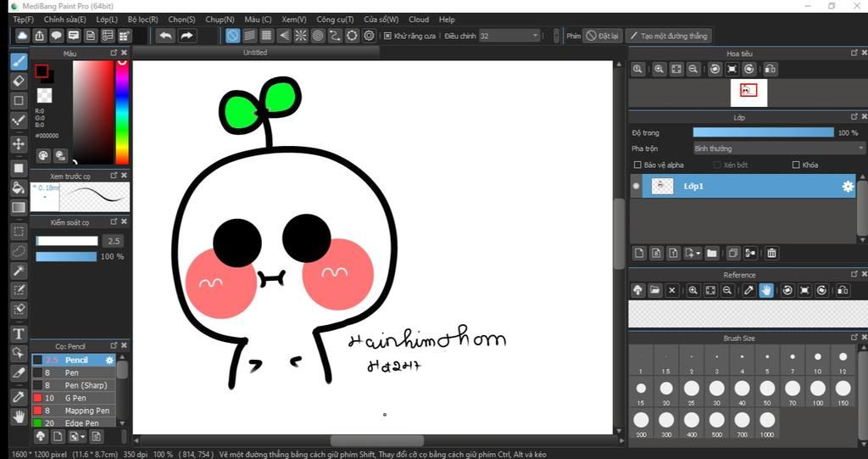
Task: Delete layer with trash icon
Action: point(771,254)
